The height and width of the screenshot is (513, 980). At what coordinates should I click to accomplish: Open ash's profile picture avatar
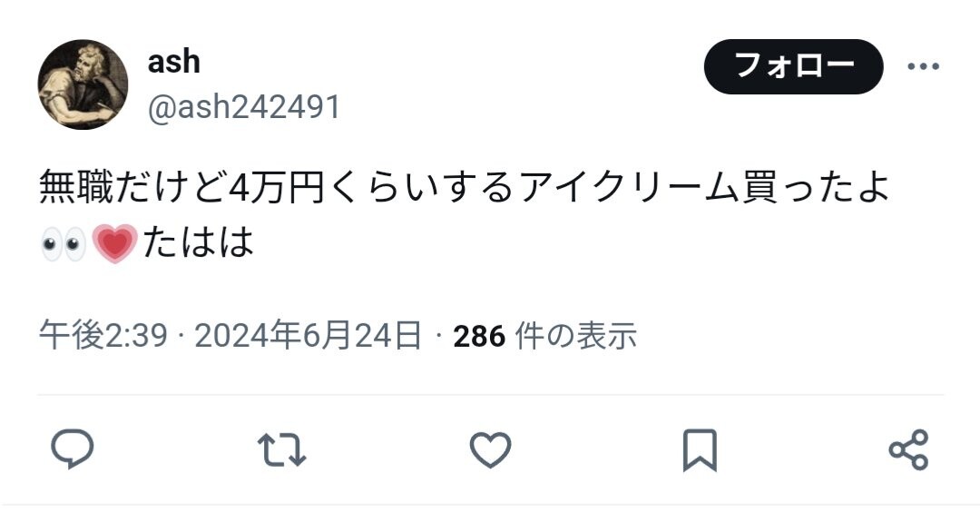[x=83, y=84]
